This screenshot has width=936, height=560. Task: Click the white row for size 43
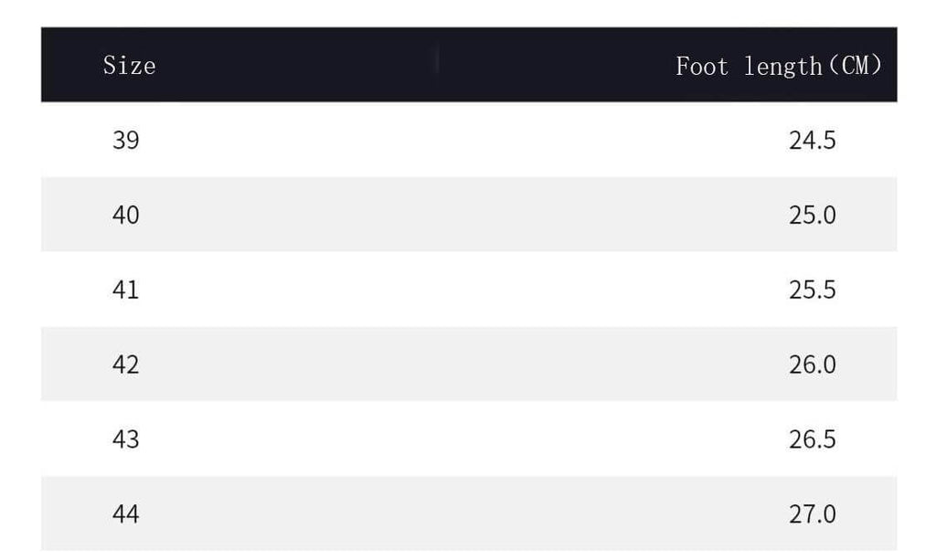[469, 438]
